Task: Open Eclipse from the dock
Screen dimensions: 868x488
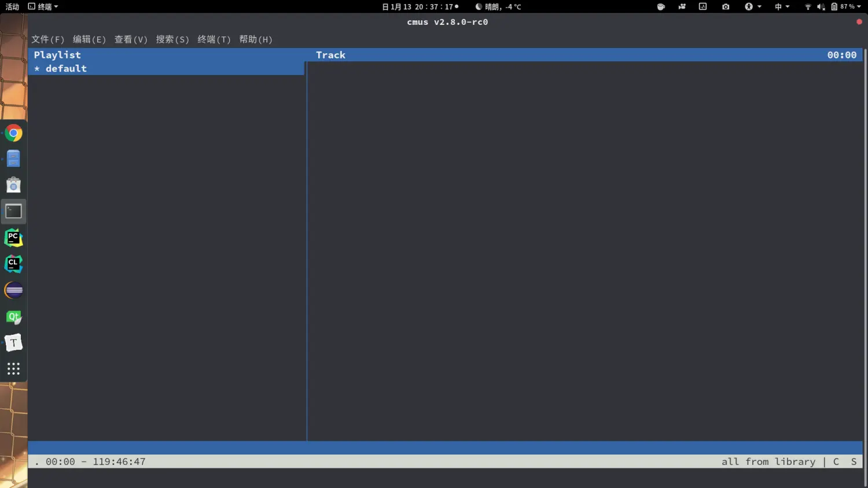Action: pos(13,290)
